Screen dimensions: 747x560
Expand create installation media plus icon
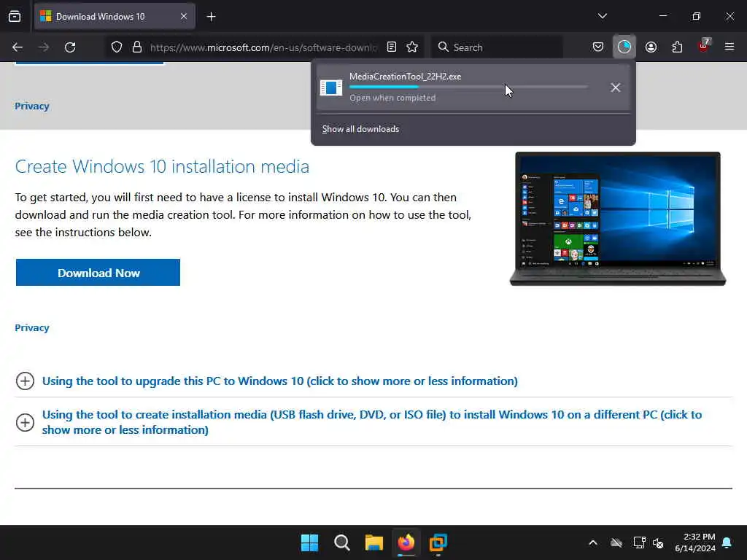point(26,422)
